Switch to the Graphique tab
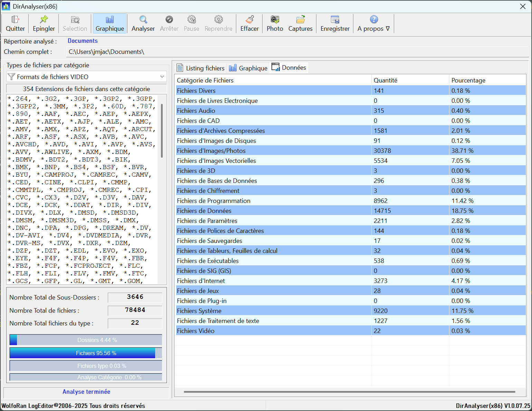 (248, 68)
